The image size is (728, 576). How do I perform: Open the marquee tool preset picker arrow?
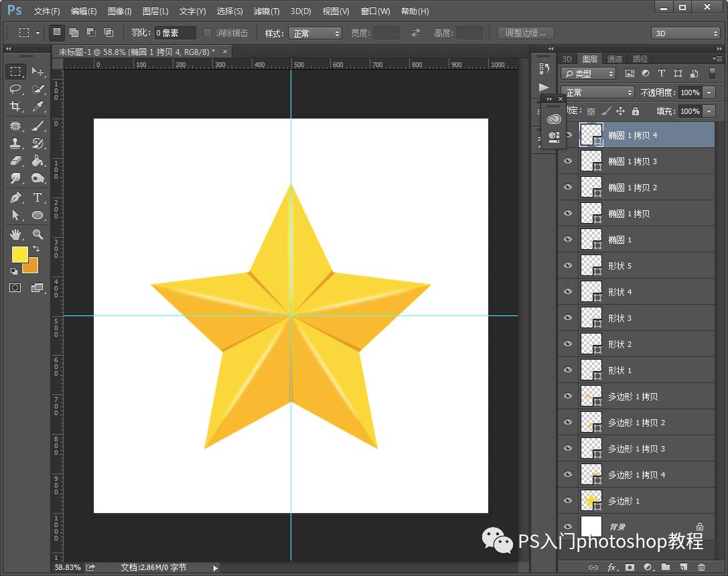pyautogui.click(x=38, y=33)
